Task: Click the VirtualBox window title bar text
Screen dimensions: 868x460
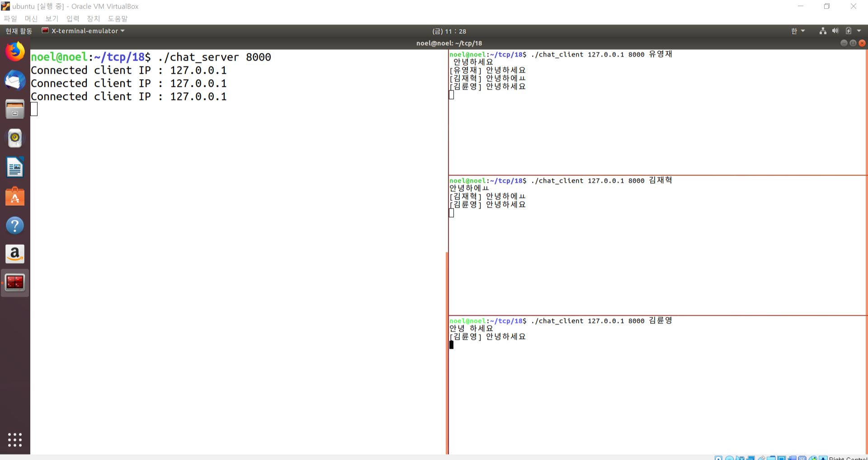Action: coord(75,6)
